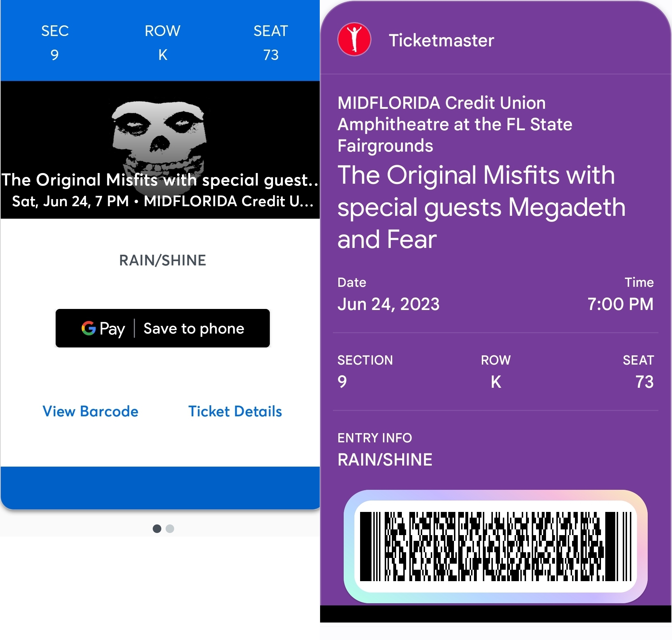The height and width of the screenshot is (640, 672).
Task: Select the first page indicator dot
Action: pyautogui.click(x=157, y=528)
